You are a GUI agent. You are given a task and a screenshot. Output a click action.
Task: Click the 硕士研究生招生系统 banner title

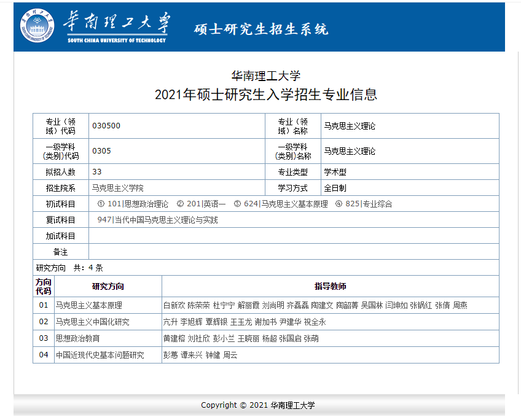(261, 29)
